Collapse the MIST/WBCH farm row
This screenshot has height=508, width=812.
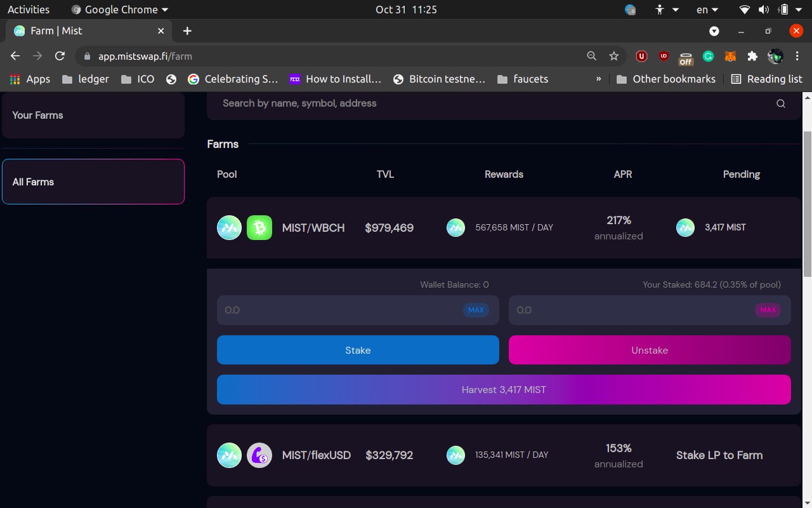coord(504,227)
